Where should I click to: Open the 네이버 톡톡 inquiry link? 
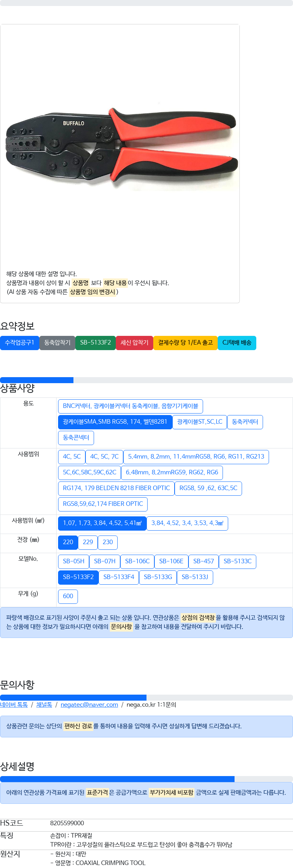point(14,705)
